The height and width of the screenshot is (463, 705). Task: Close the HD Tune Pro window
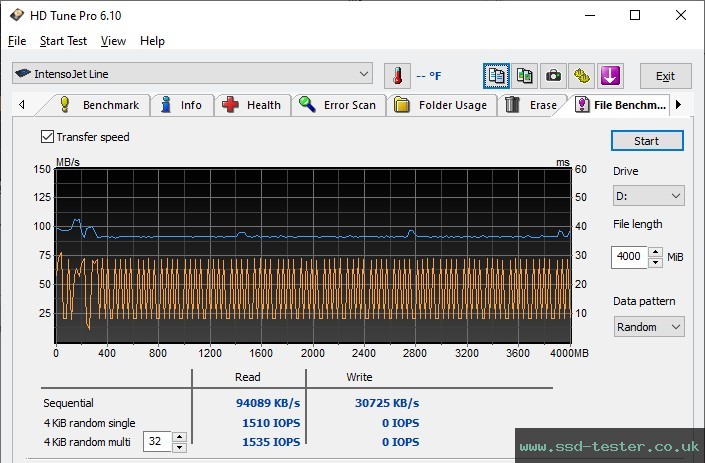pos(681,15)
